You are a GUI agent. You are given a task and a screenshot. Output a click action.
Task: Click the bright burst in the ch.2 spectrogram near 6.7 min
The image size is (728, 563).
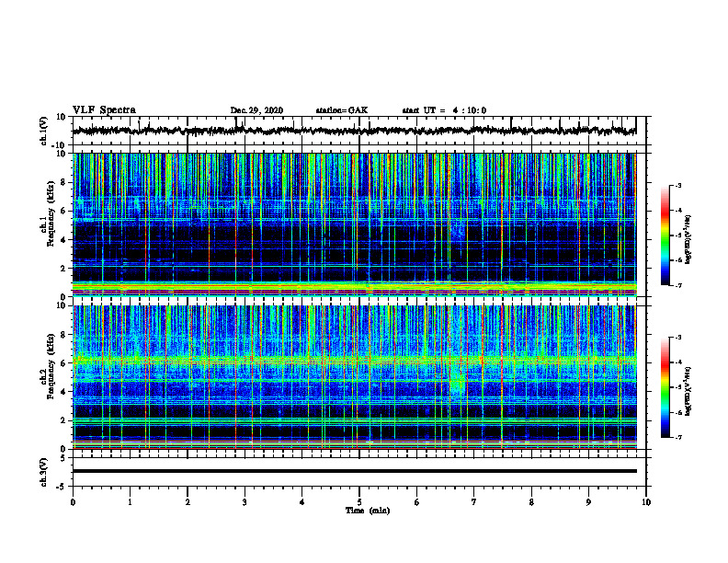tap(458, 382)
